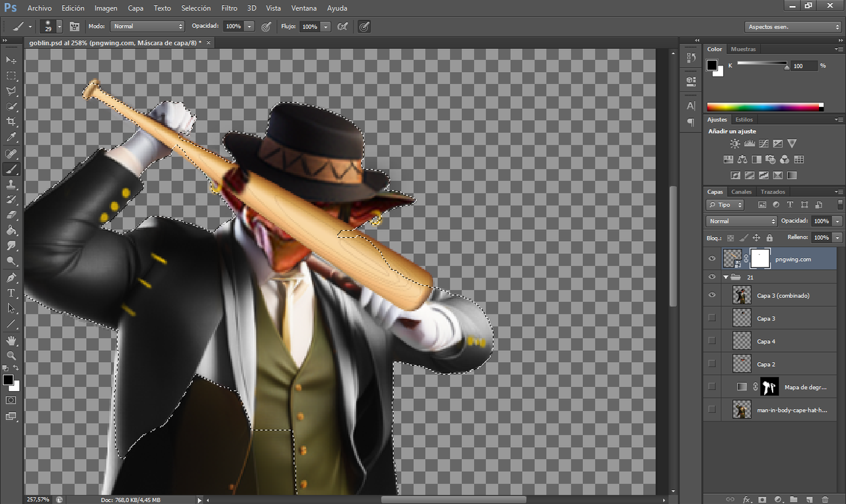Show the Capa 3 layer

point(712,318)
